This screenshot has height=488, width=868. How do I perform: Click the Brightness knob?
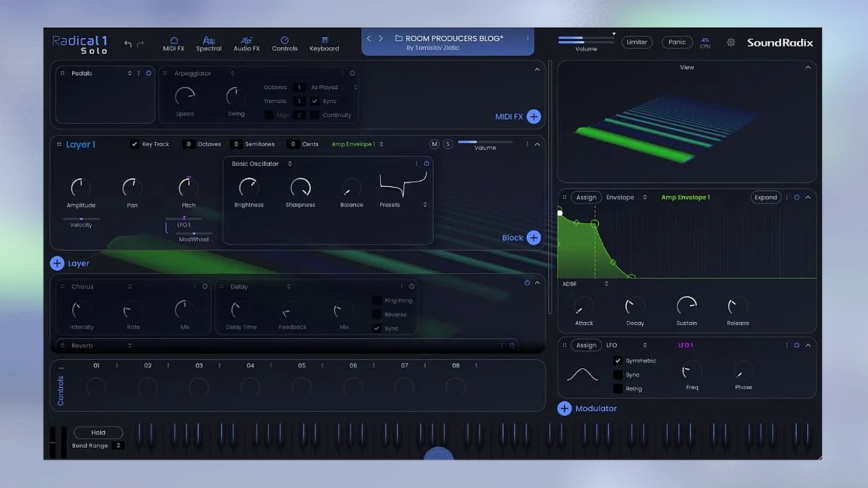tap(249, 187)
